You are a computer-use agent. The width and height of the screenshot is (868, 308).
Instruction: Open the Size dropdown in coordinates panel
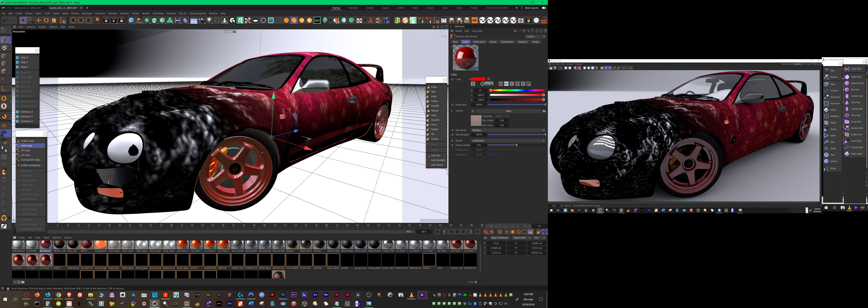click(539, 238)
